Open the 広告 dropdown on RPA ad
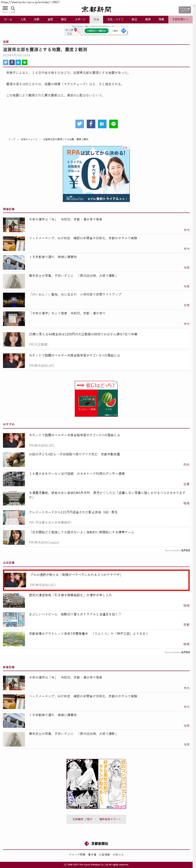The image size is (196, 868). pos(126,148)
